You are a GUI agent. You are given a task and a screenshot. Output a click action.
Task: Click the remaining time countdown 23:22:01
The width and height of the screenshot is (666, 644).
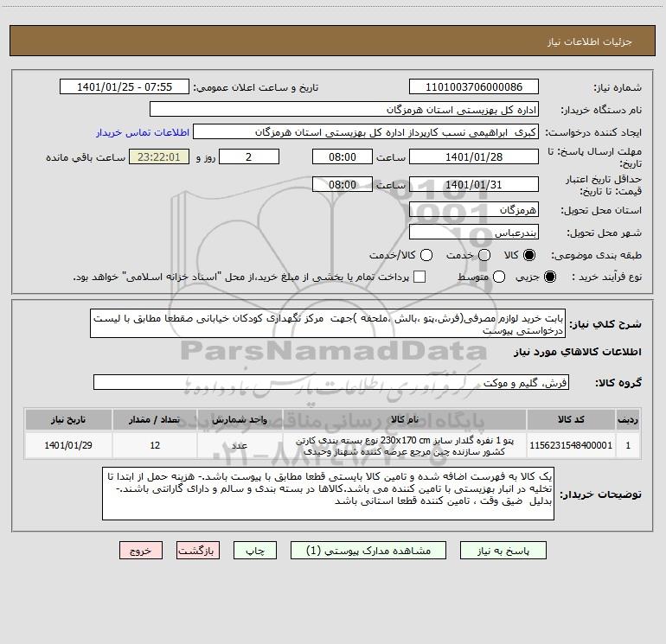tap(159, 156)
